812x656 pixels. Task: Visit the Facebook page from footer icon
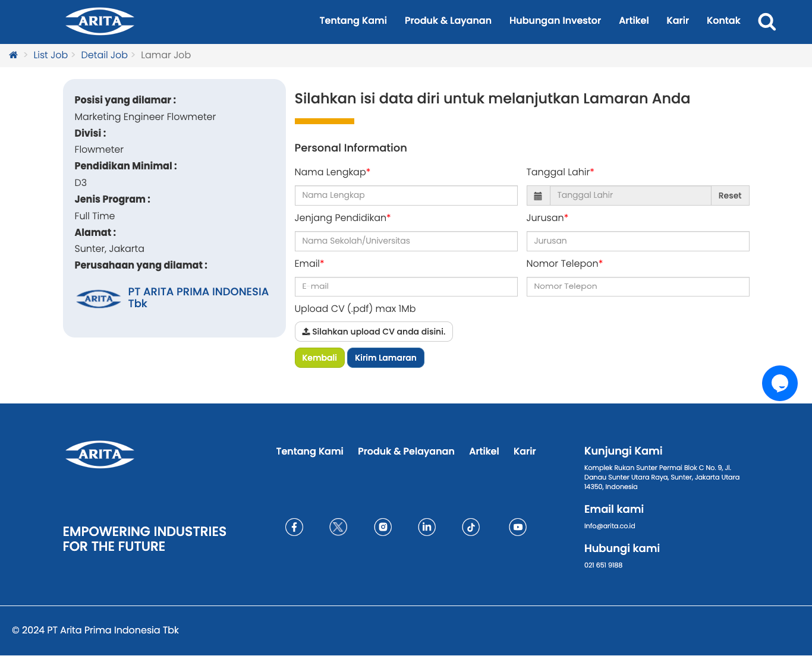[x=294, y=527]
